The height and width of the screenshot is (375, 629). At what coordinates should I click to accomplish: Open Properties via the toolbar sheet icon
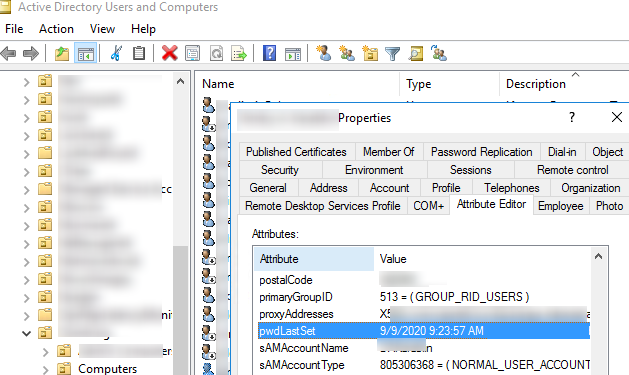(x=193, y=53)
